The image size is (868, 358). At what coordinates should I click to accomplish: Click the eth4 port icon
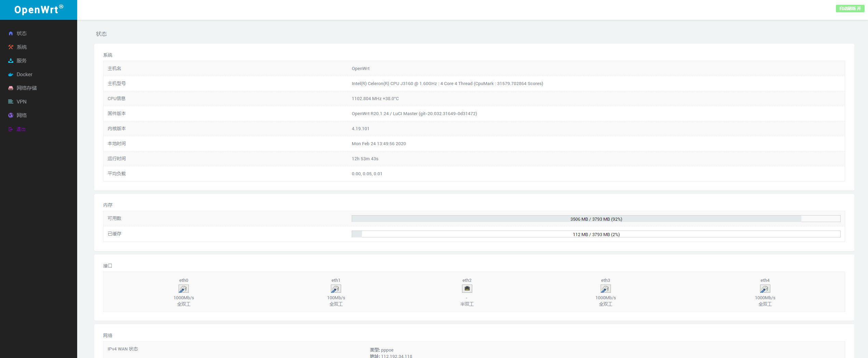pos(765,289)
